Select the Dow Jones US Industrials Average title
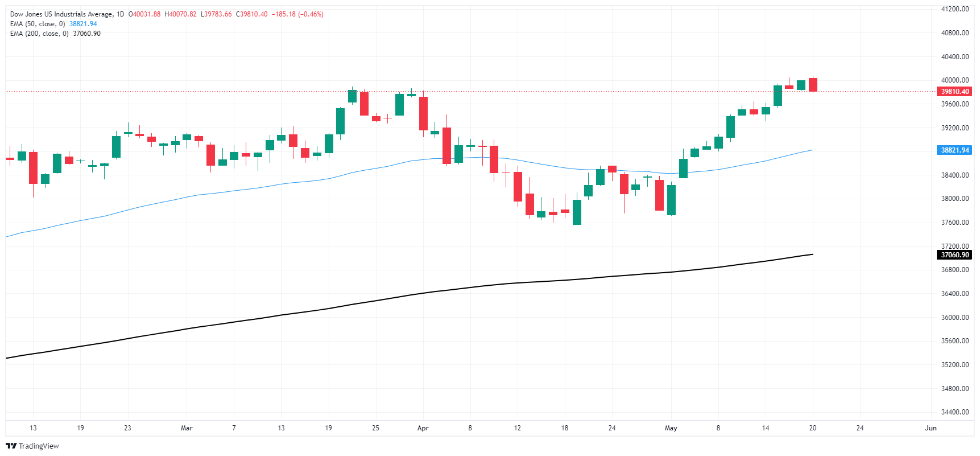Image resolution: width=980 pixels, height=456 pixels. tap(61, 14)
